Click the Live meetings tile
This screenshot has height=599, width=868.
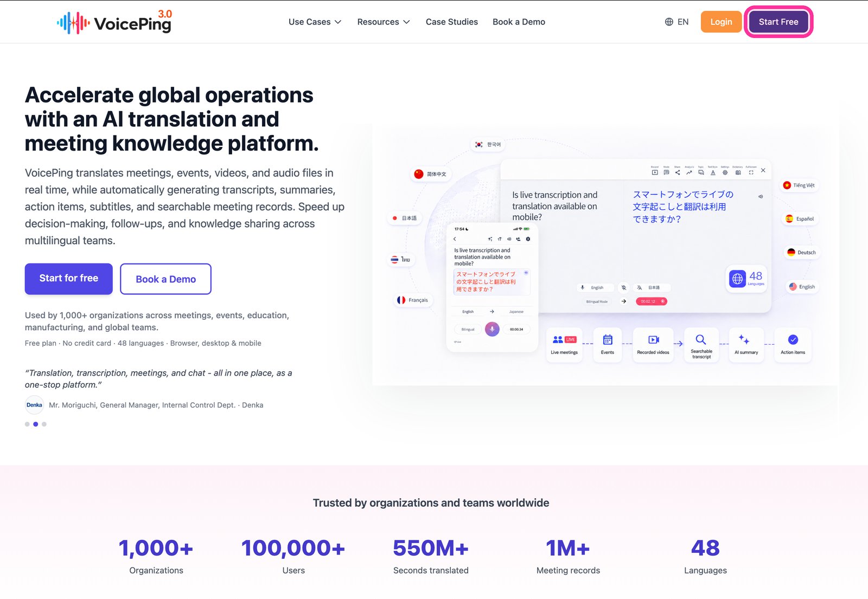pyautogui.click(x=564, y=345)
